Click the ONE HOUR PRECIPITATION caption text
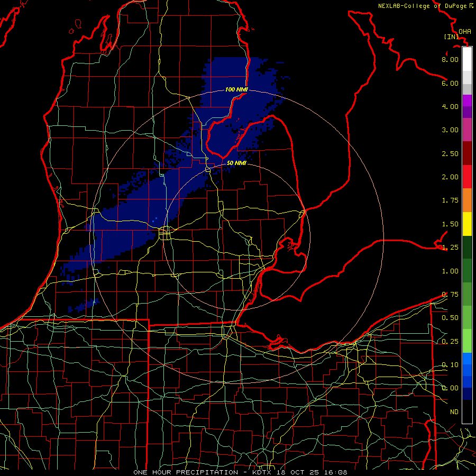The height and width of the screenshot is (476, 476). click(x=186, y=472)
